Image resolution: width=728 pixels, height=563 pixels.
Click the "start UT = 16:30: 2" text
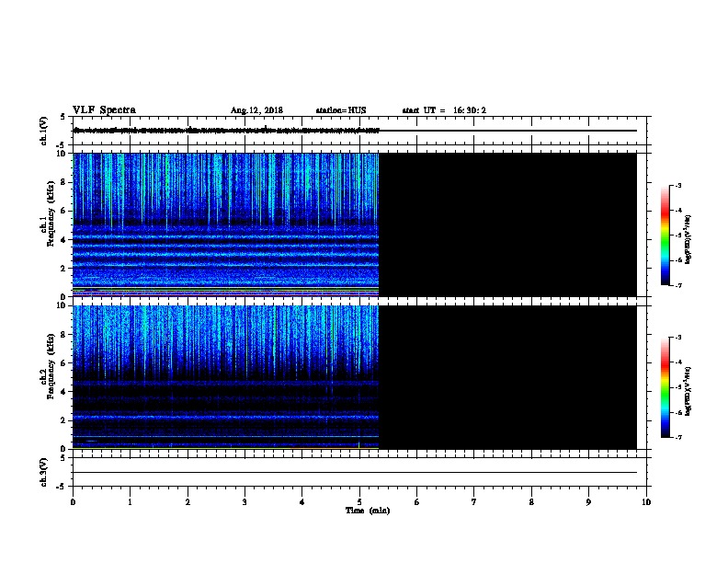point(444,110)
